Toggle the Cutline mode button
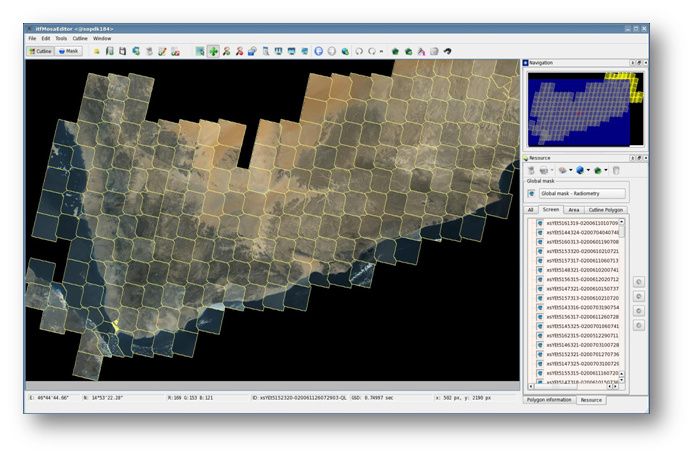This screenshot has height=457, width=693. 41,50
